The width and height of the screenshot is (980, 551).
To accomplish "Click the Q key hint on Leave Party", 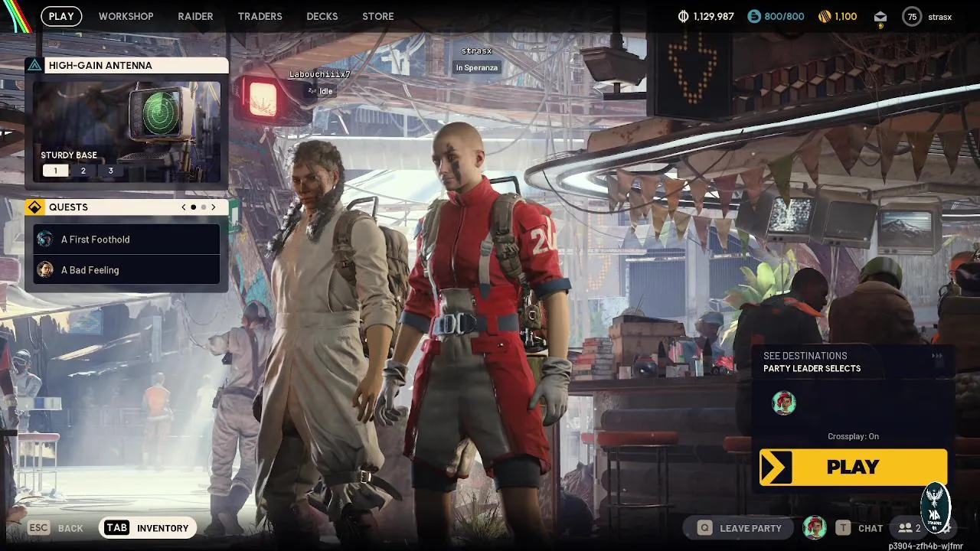I will click(704, 528).
